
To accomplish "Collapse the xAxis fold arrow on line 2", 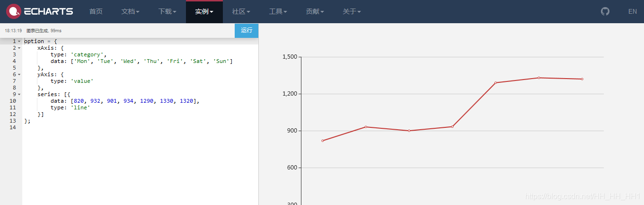I will coord(19,48).
